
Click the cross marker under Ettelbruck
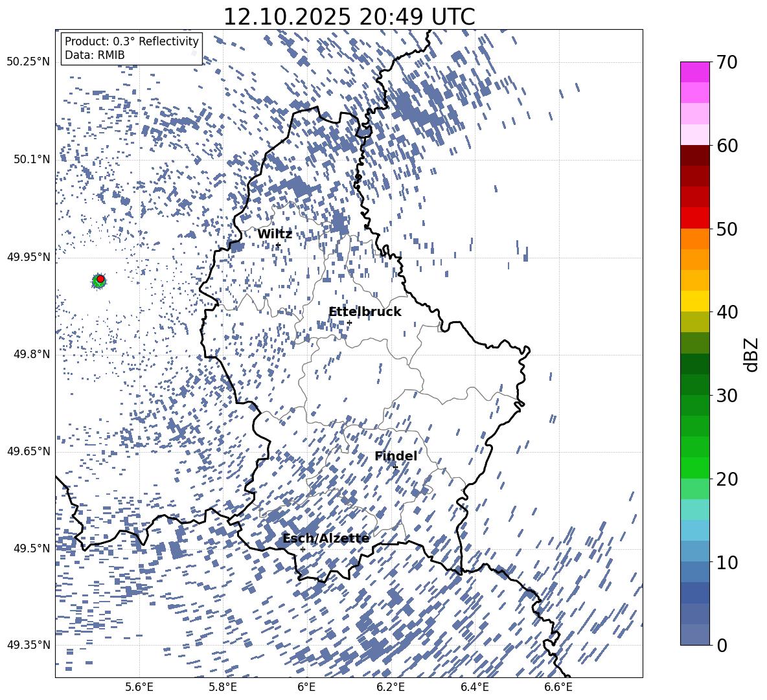click(x=349, y=322)
